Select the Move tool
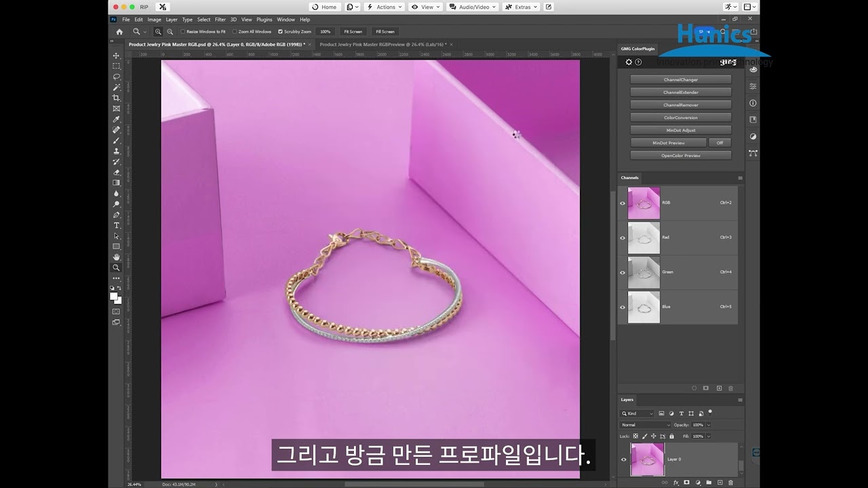 116,56
